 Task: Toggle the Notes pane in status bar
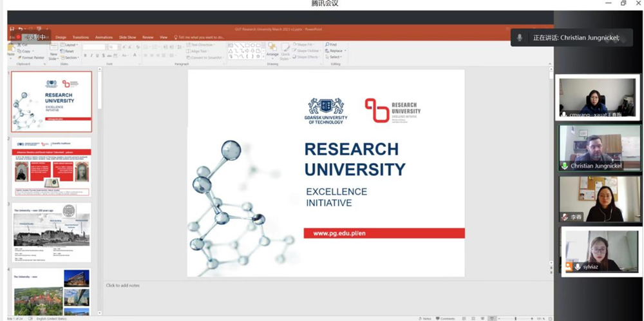tap(424, 318)
